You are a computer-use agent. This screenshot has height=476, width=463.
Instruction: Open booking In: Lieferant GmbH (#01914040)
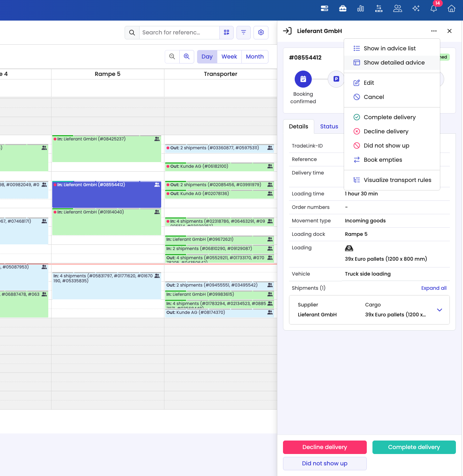click(107, 222)
